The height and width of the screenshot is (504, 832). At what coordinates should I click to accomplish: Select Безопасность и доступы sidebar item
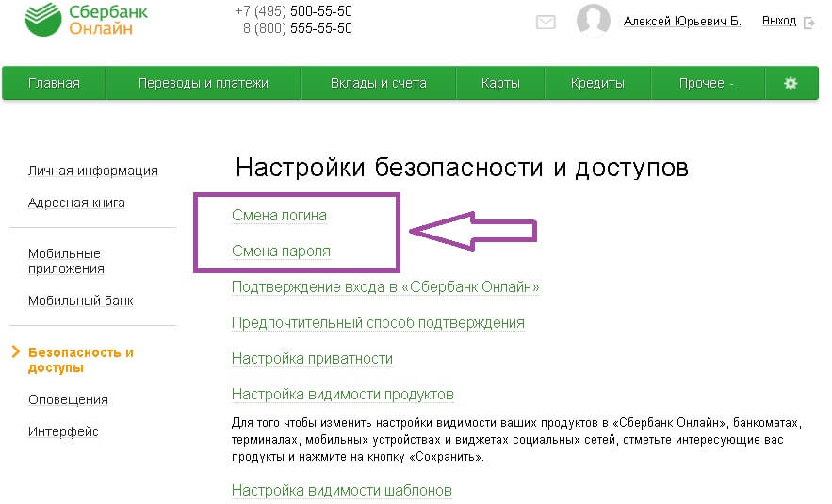point(81,360)
